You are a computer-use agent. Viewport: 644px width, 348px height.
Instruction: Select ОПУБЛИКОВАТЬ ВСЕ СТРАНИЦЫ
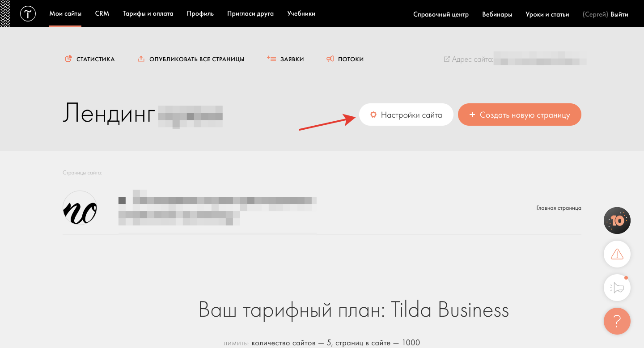point(197,59)
